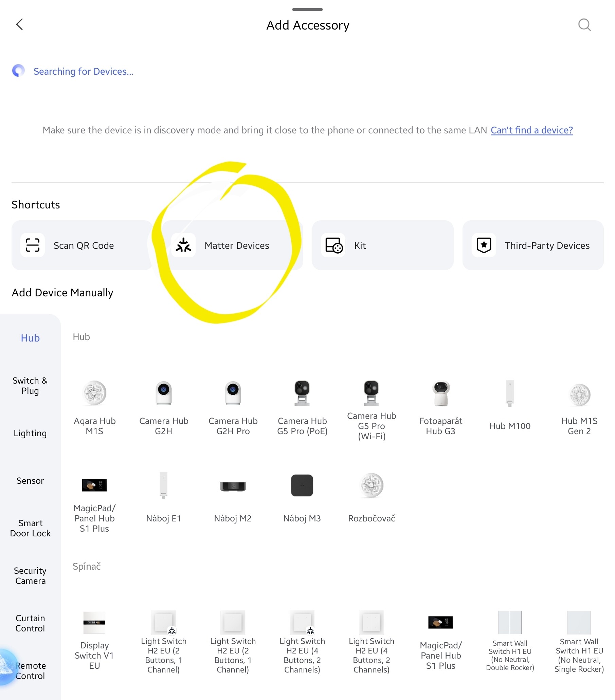Image resolution: width=615 pixels, height=700 pixels.
Task: Select Camera Hub G2H Pro
Action: (233, 406)
